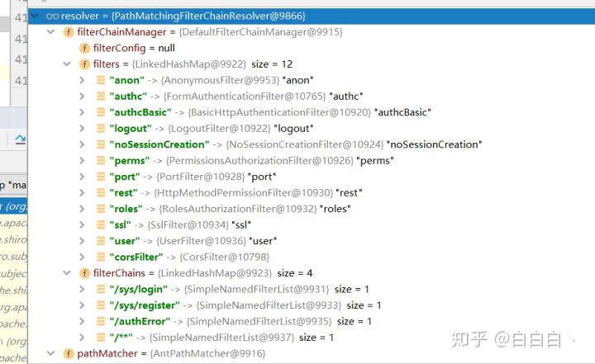
Task: Expand the "/**" filter chain entry
Action: (x=82, y=338)
